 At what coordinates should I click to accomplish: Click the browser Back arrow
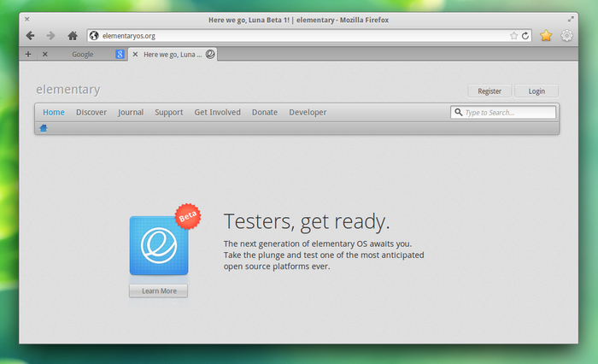30,36
